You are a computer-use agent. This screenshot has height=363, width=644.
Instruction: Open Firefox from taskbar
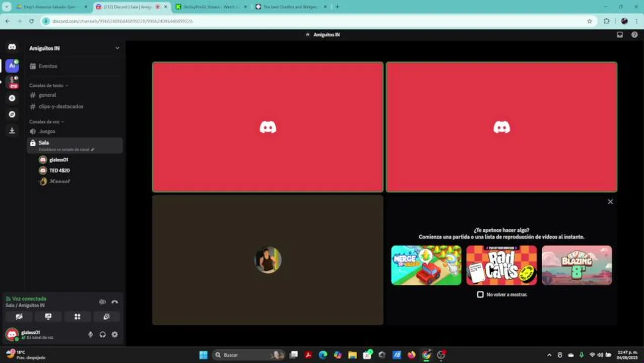coord(412,355)
